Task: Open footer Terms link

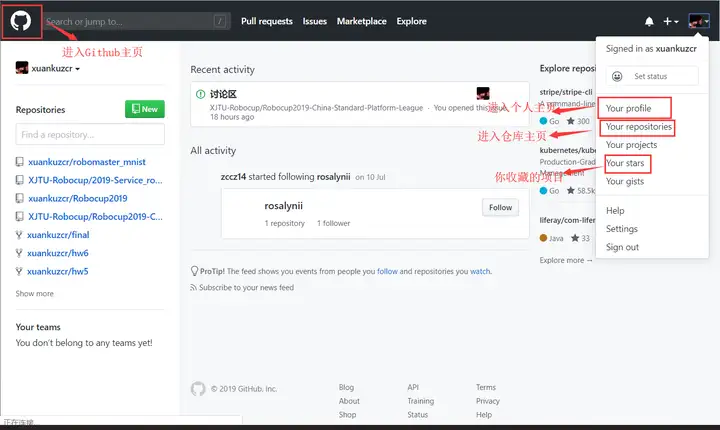Action: [486, 387]
